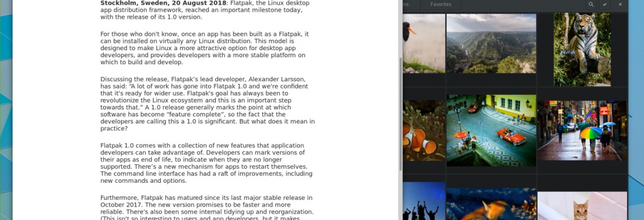Open the bird with orange beak photo

click(x=424, y=43)
